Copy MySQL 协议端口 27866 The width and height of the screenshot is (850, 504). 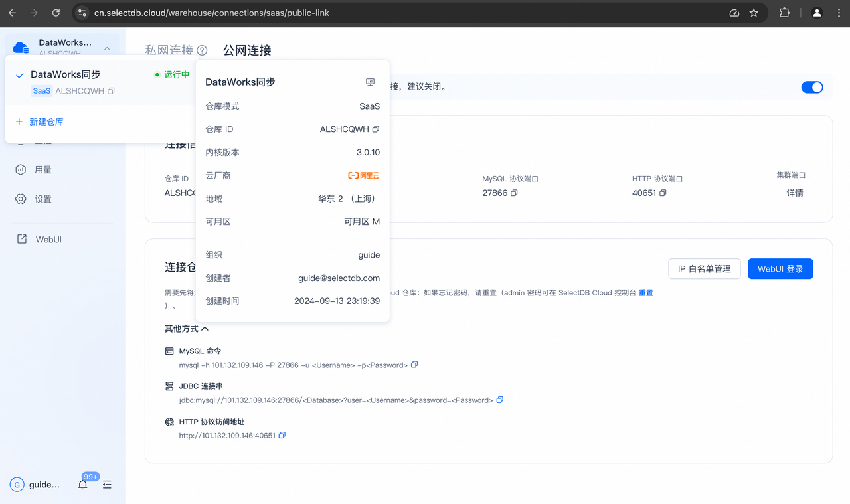click(x=514, y=193)
